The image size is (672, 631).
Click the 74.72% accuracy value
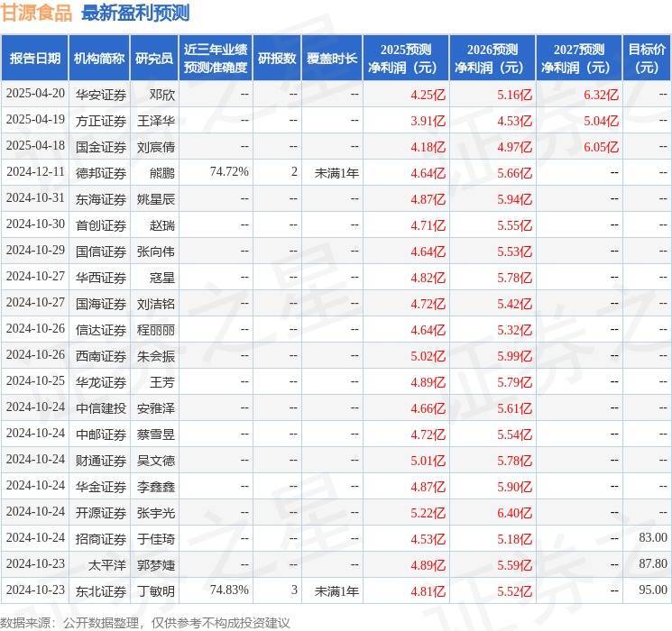pos(229,172)
